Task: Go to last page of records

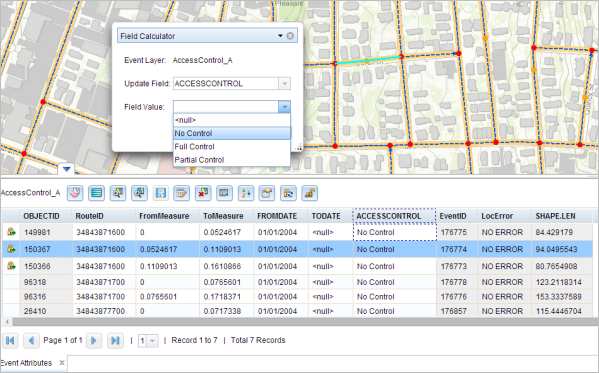Action: pos(115,340)
